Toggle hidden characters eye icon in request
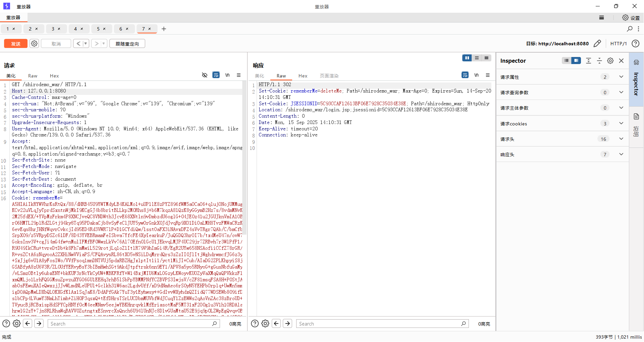This screenshot has width=644, height=342. (205, 75)
